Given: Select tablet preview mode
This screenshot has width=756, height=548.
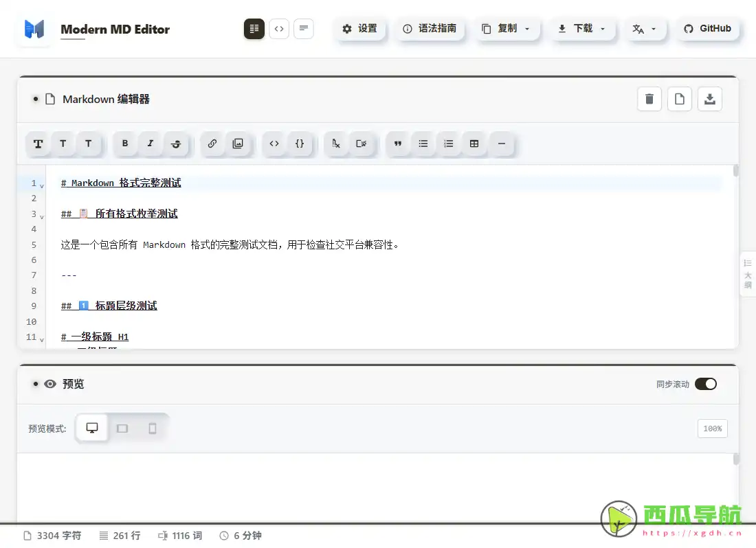Looking at the screenshot, I should pos(122,428).
